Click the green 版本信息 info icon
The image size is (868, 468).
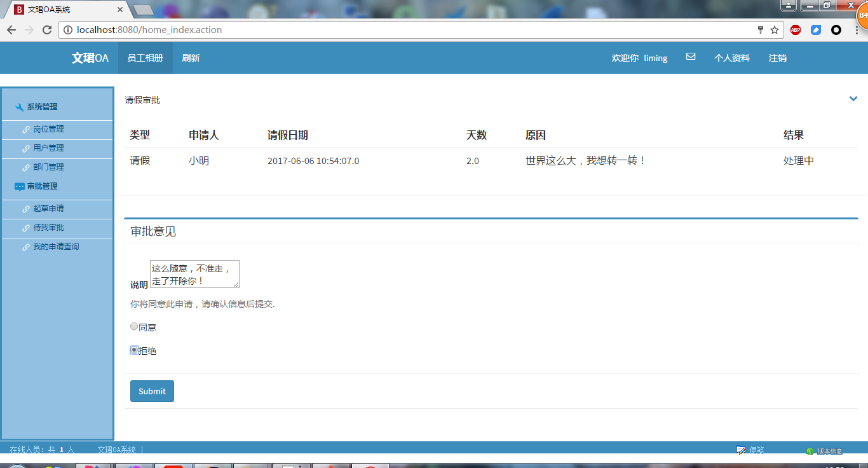[810, 451]
